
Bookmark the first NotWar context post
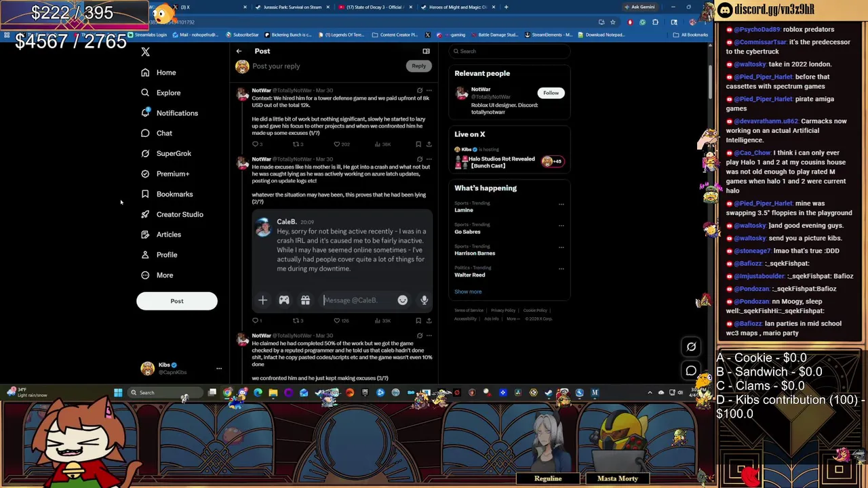coord(418,144)
